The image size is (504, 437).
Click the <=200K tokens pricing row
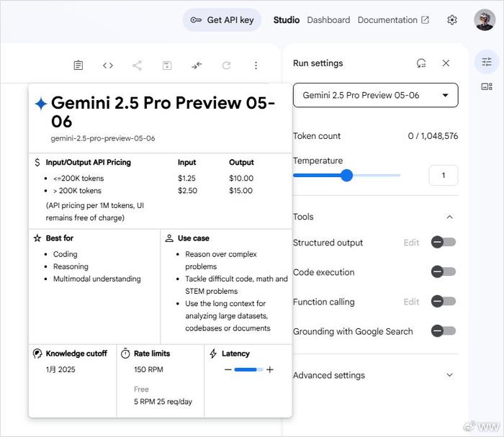click(x=78, y=178)
